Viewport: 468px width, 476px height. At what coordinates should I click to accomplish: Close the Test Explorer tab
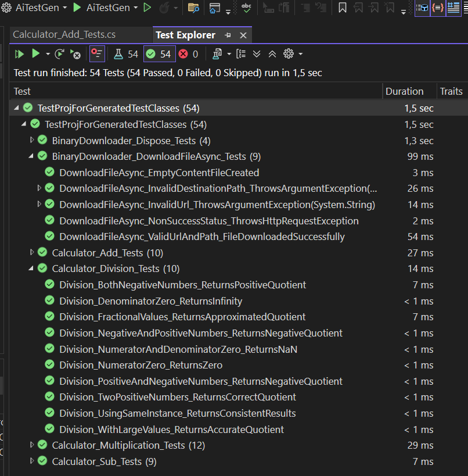pos(243,35)
